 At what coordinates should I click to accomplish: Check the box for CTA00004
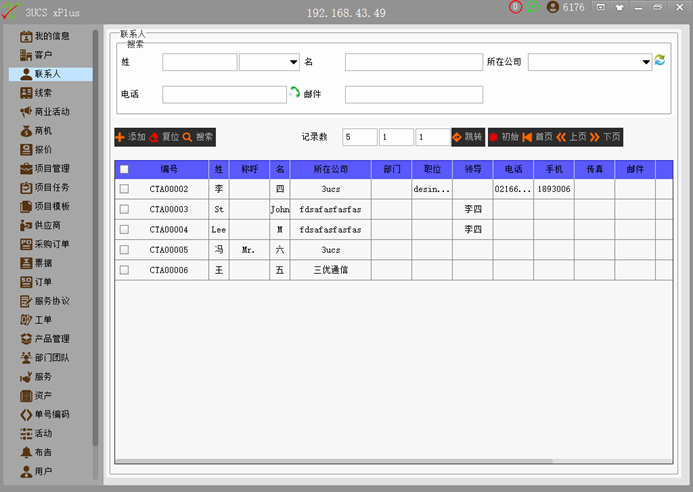click(x=124, y=229)
